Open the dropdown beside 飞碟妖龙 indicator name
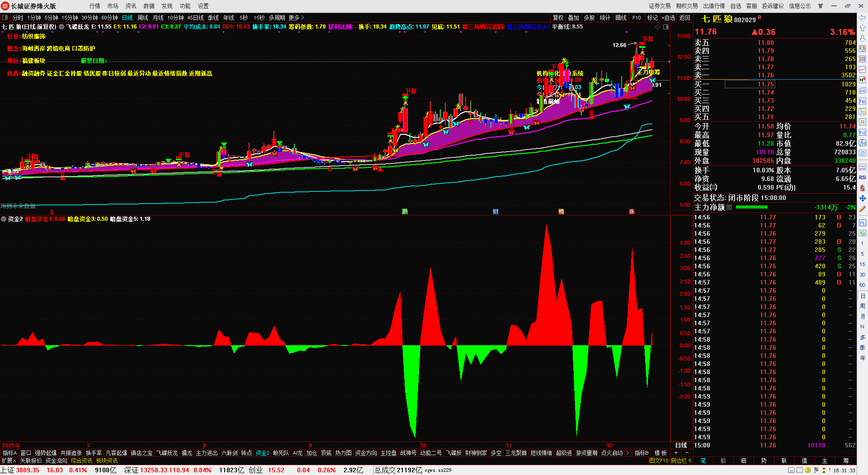The width and height of the screenshot is (868, 475). click(x=62, y=27)
